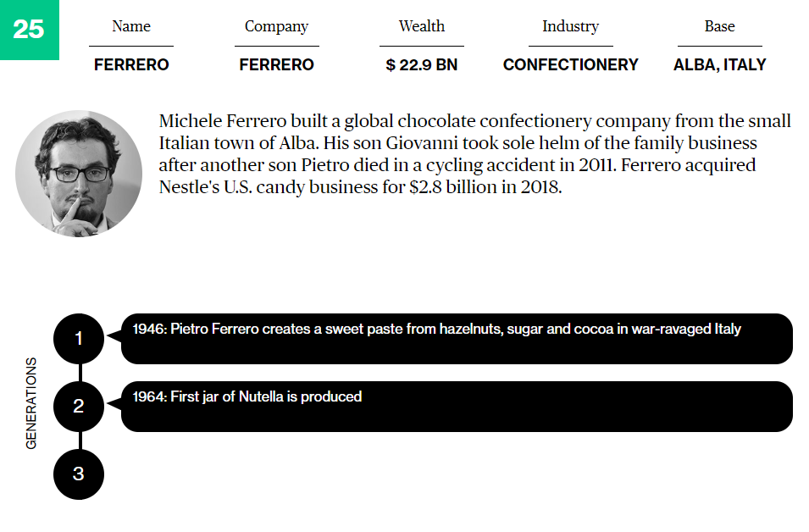Click the generation 3 circle marker
Image resolution: width=809 pixels, height=532 pixels.
point(79,474)
